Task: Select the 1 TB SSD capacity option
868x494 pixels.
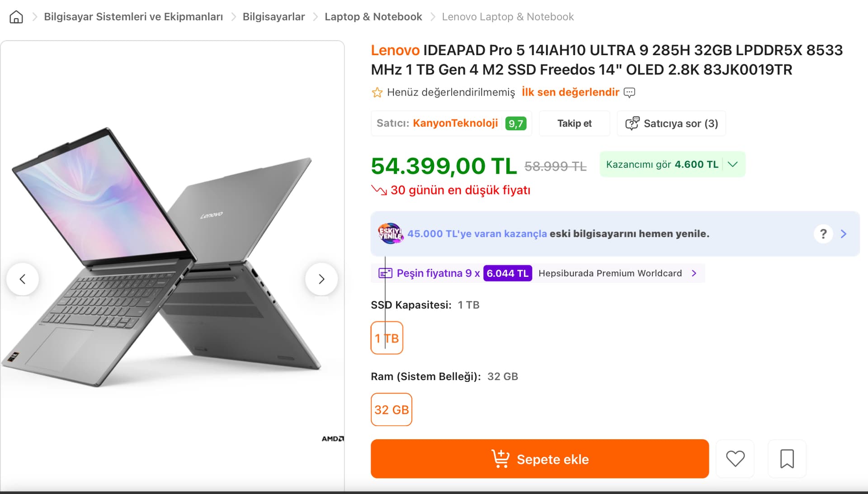Action: (x=387, y=338)
